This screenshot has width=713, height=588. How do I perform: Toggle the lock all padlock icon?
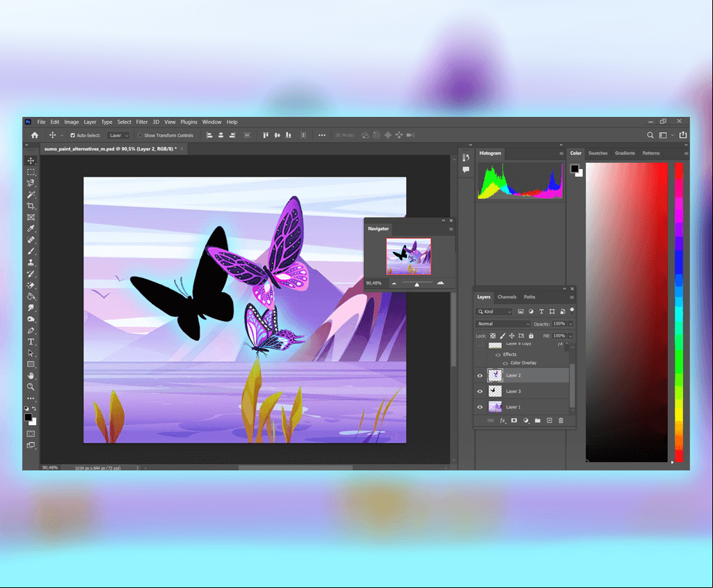[531, 336]
